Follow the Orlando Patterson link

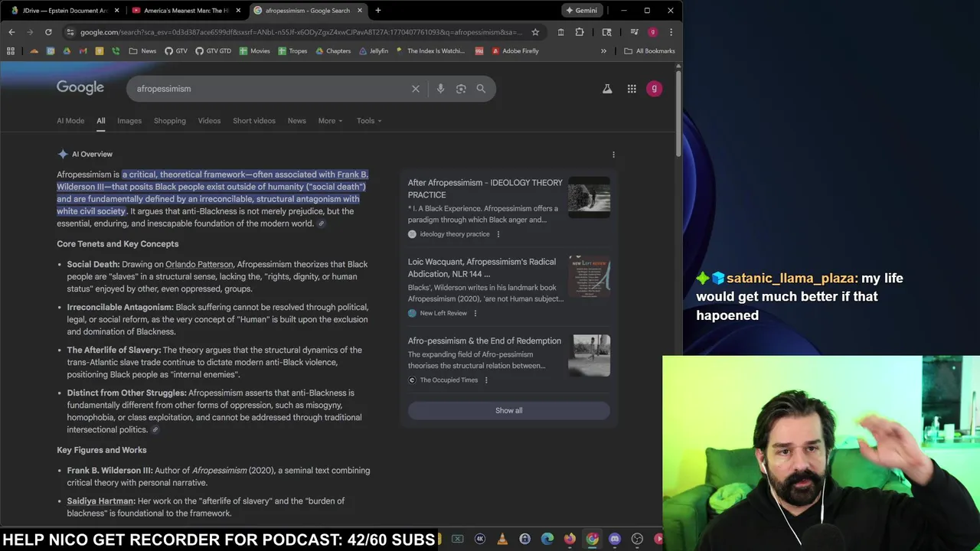coord(199,264)
